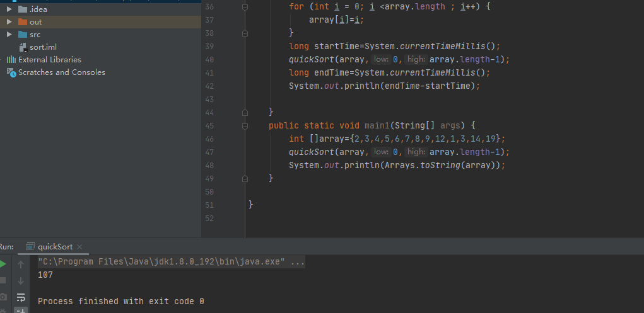This screenshot has width=644, height=313.
Task: Click the gray .idea folder icon
Action: (x=23, y=9)
